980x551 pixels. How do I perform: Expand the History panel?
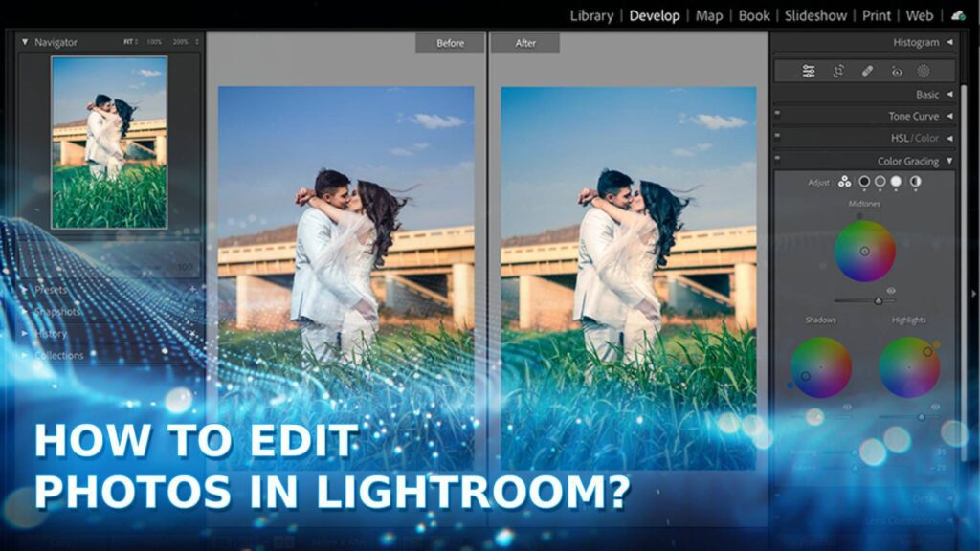(24, 334)
